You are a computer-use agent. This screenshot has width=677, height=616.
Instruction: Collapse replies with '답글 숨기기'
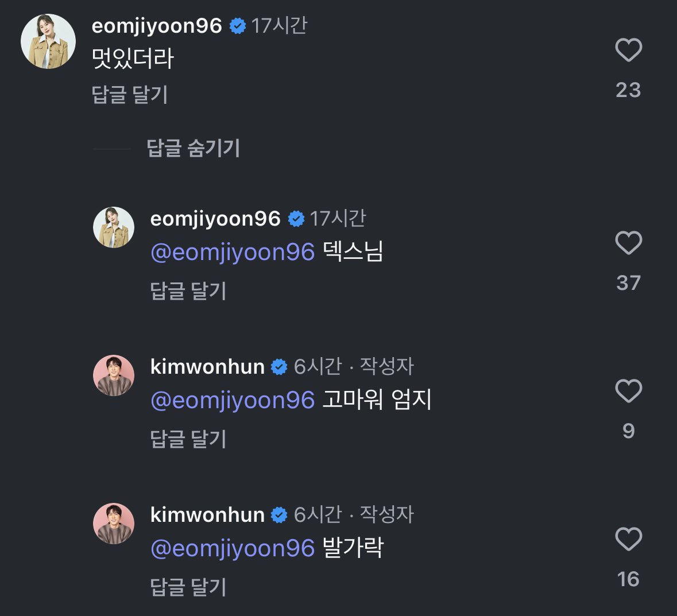(x=193, y=149)
